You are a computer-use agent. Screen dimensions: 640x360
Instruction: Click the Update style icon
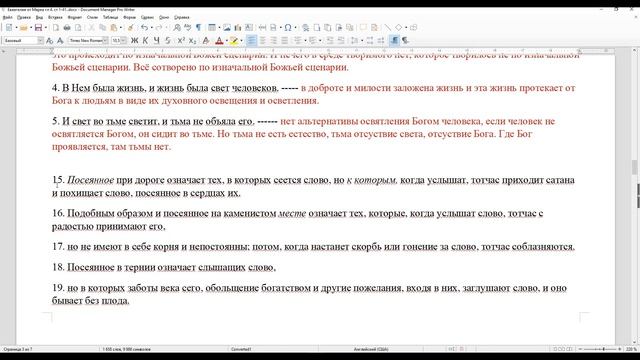click(49, 40)
